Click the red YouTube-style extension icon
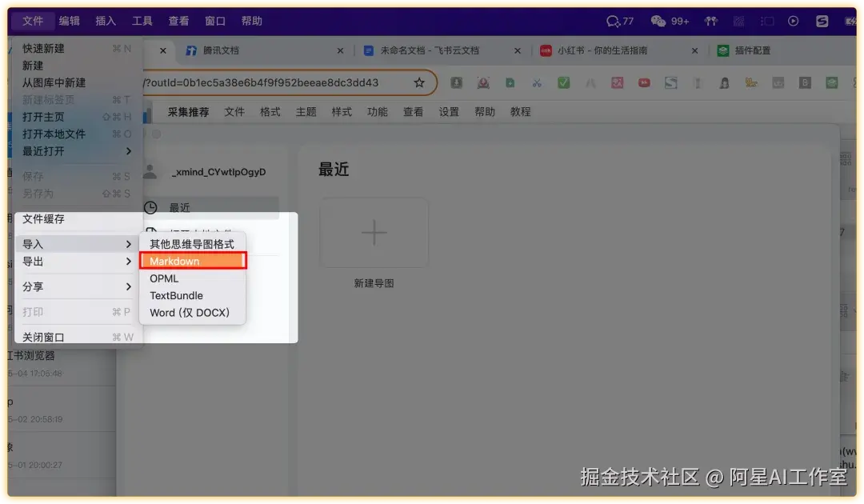864x504 pixels. coord(643,82)
